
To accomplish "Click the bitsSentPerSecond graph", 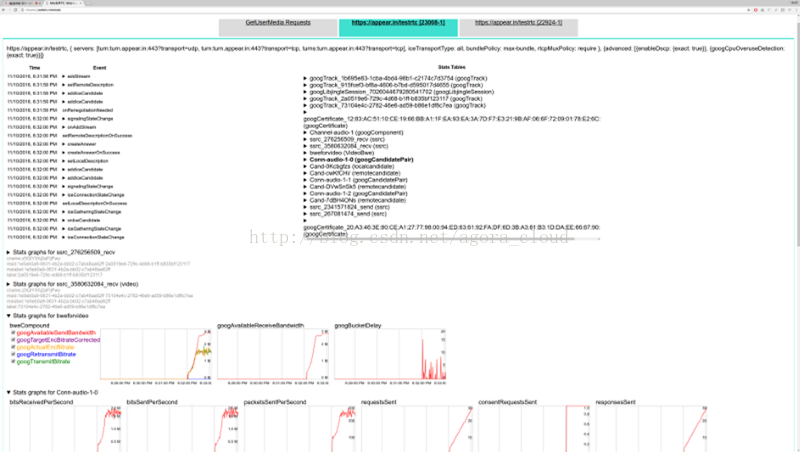I will [x=183, y=429].
